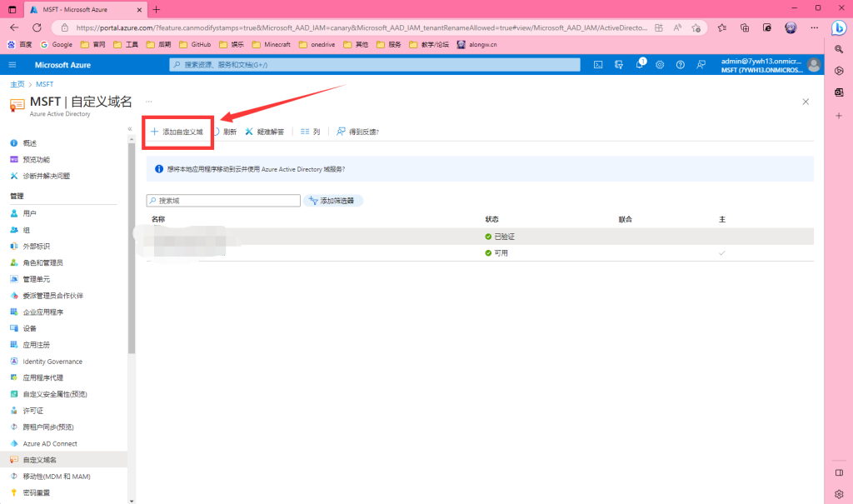Open a new browser tab
853x504 pixels.
pyautogui.click(x=156, y=10)
